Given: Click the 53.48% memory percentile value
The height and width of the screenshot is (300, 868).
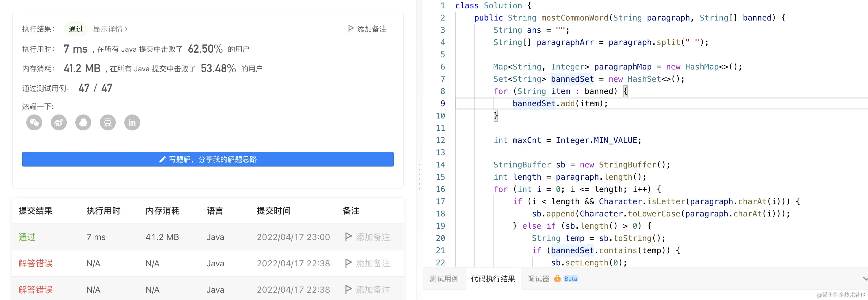Looking at the screenshot, I should click(218, 68).
